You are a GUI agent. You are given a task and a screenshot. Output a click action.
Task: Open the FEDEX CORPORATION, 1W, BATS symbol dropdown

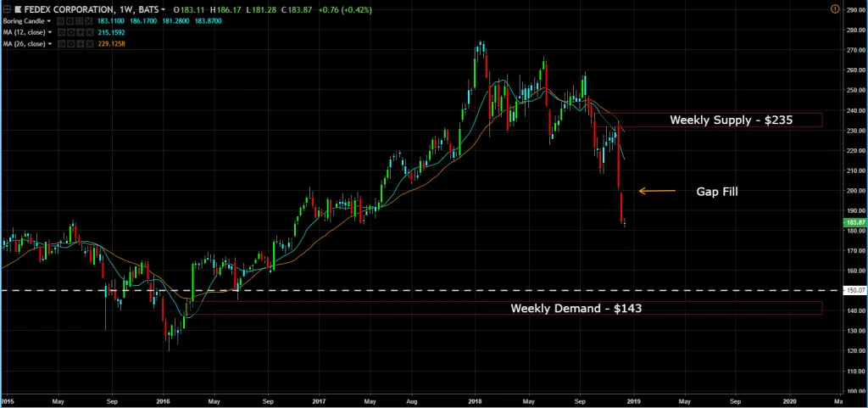163,10
